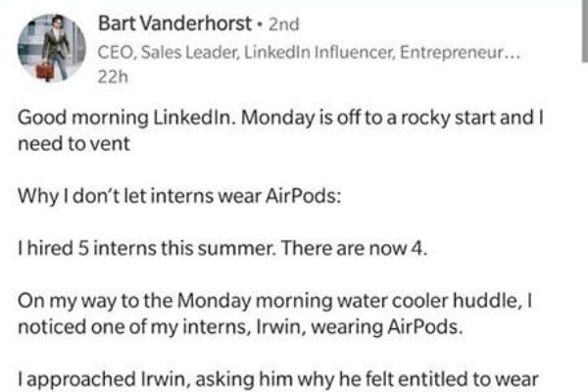Click the 'There are now 4.' sentence

(355, 248)
